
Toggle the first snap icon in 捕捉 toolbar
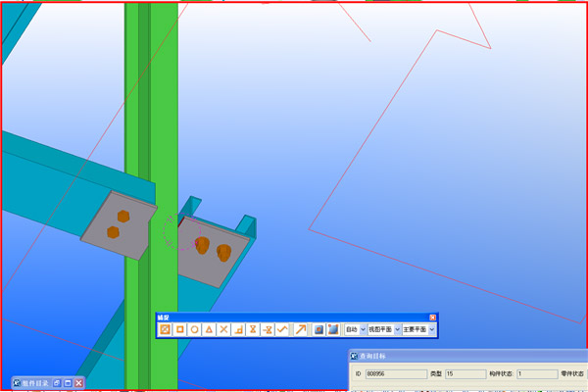click(x=166, y=329)
